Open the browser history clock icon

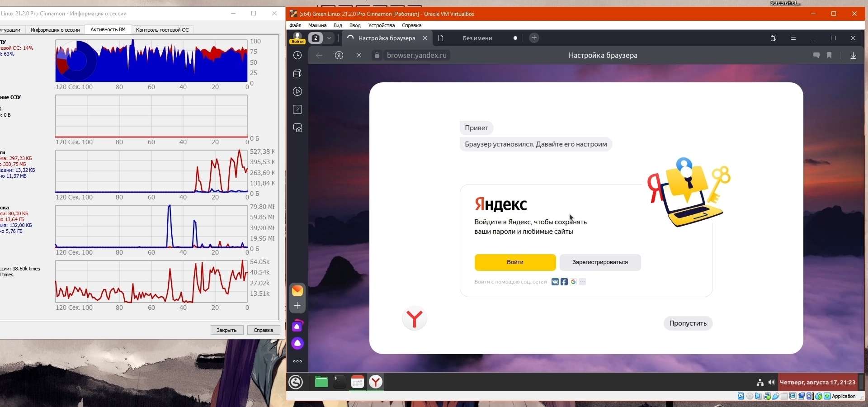coord(297,55)
